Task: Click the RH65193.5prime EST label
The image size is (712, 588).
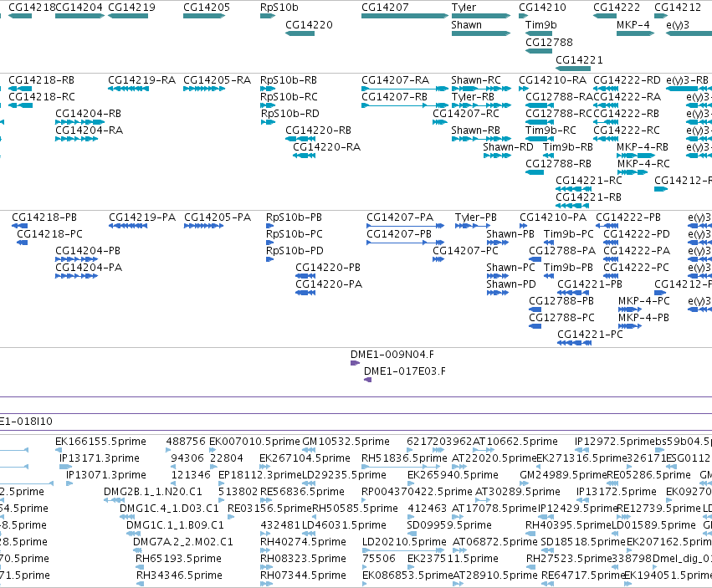Action: [x=178, y=559]
